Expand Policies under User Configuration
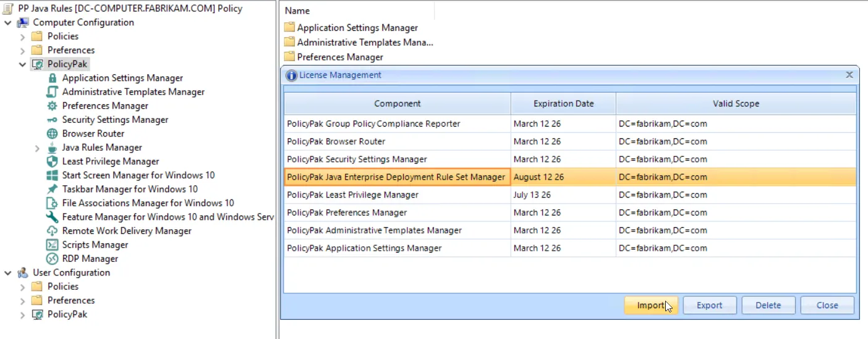Viewport: 868px width, 339px height. (23, 287)
